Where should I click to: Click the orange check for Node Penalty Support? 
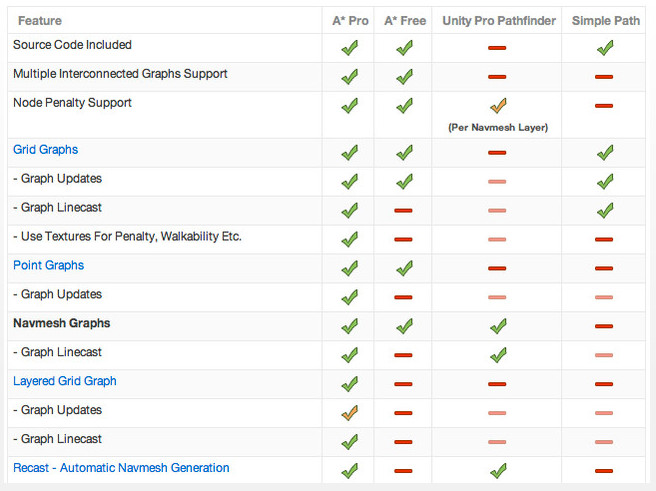click(498, 106)
